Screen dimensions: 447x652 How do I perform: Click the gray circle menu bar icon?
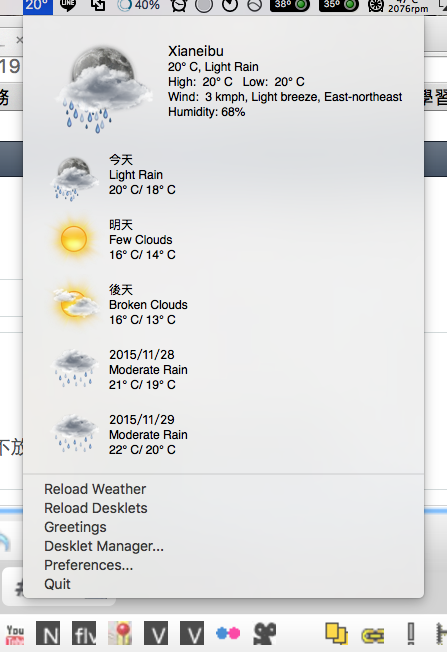click(x=204, y=5)
